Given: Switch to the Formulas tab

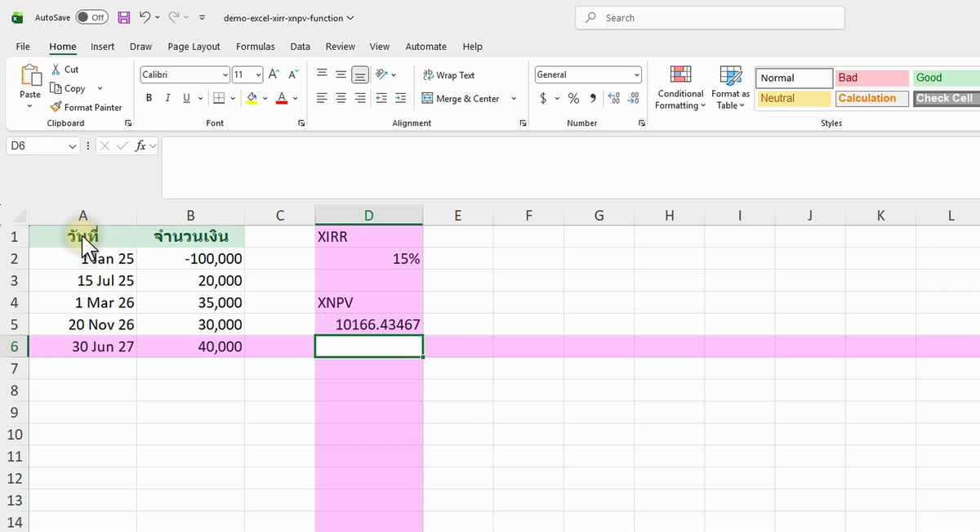Looking at the screenshot, I should coord(256,47).
